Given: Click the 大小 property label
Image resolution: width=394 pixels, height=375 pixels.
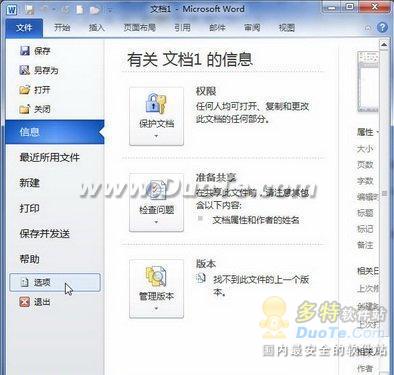Looking at the screenshot, I should pos(365,149).
